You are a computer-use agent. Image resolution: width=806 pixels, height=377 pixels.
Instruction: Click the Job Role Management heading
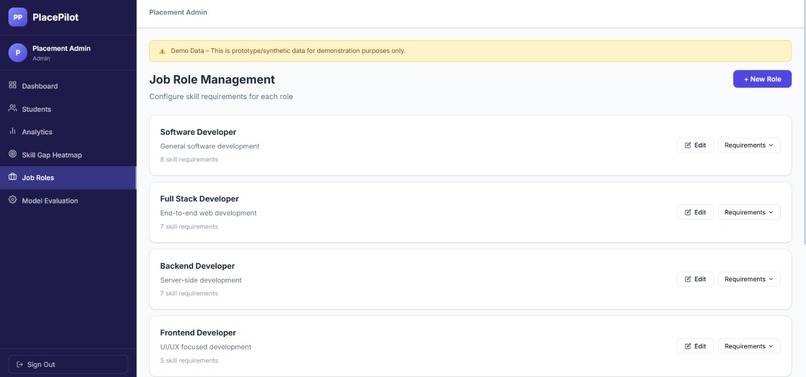click(212, 80)
